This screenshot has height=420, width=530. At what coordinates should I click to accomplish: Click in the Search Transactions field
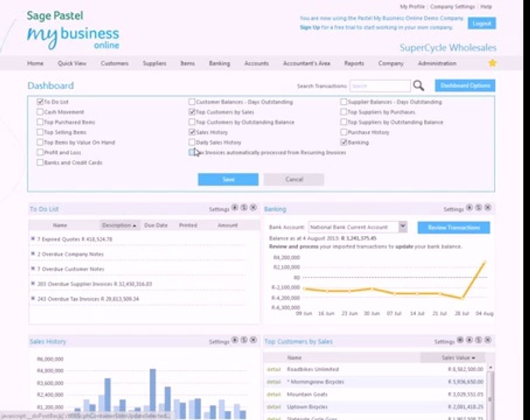[x=380, y=86]
